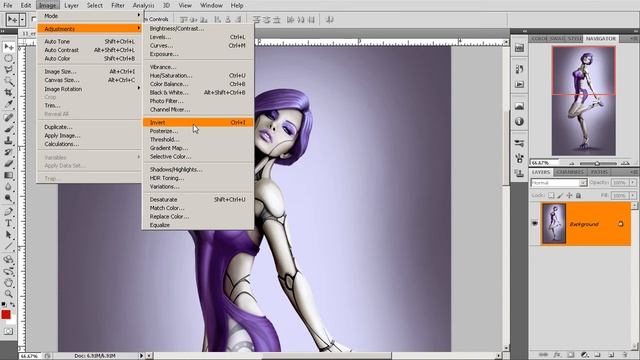
Task: Choose Levels adjustment entry
Action: [x=198, y=37]
